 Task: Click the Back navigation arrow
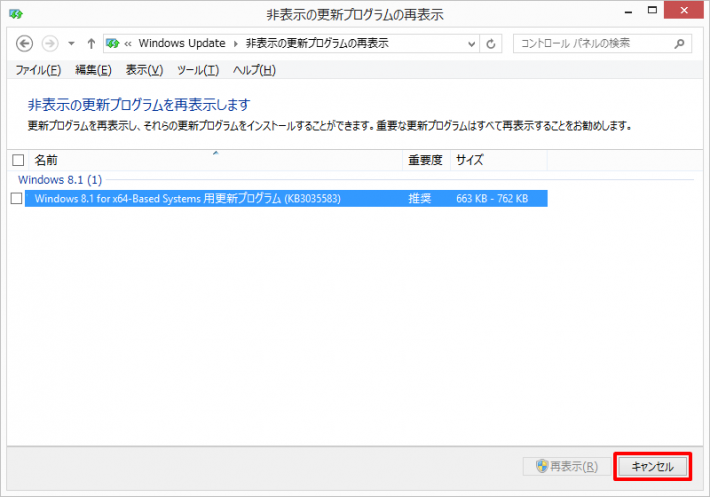coord(24,44)
